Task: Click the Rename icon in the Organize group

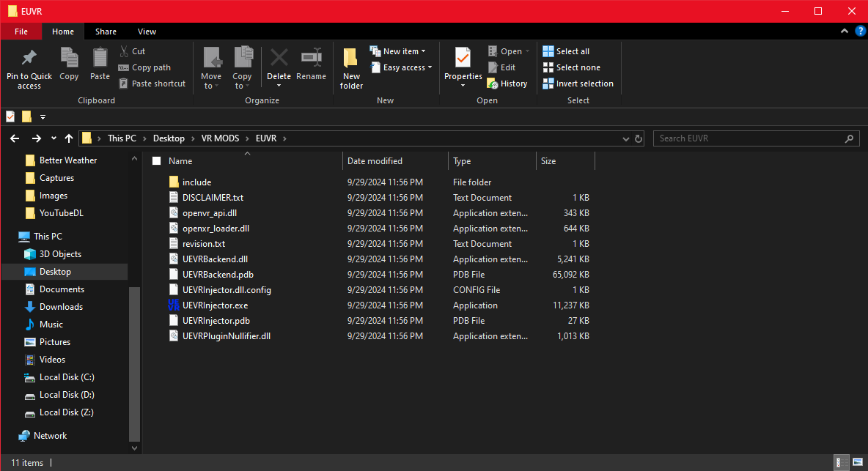Action: pyautogui.click(x=311, y=57)
